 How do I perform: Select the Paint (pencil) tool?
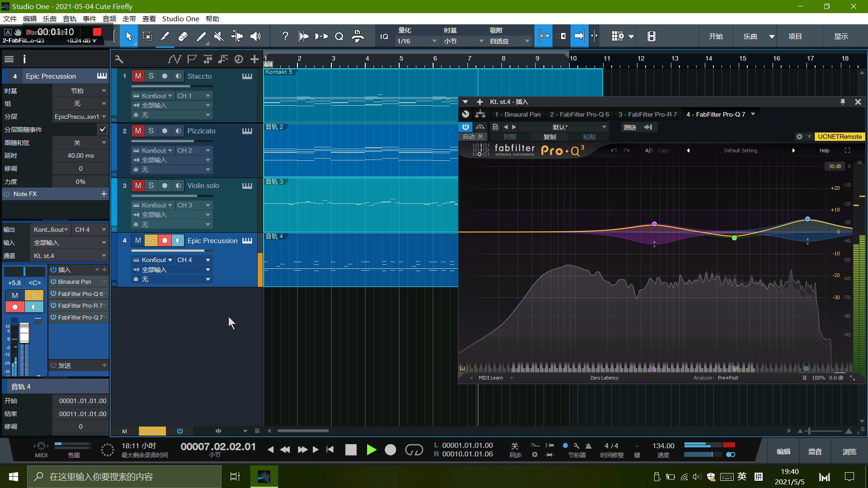[201, 37]
